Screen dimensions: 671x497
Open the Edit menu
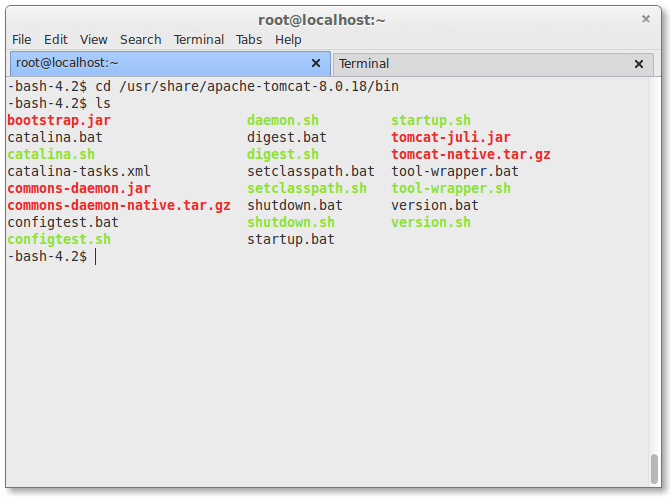(x=56, y=39)
